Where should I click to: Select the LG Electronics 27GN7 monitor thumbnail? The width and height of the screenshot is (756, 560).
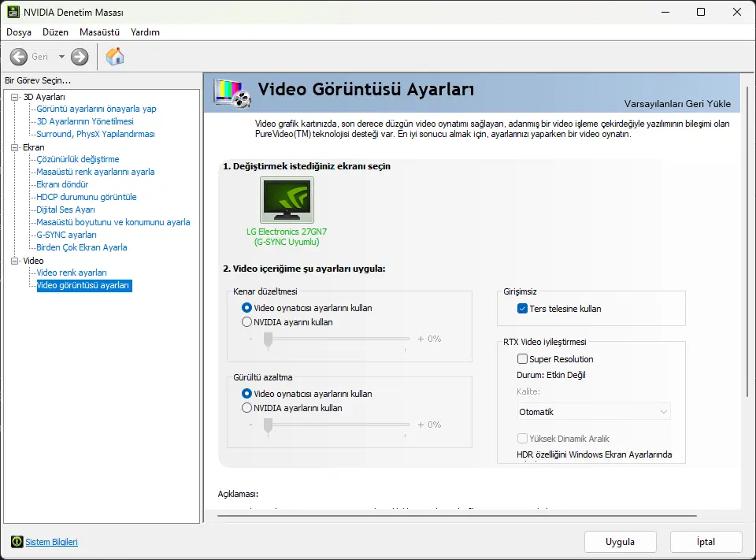click(x=287, y=200)
